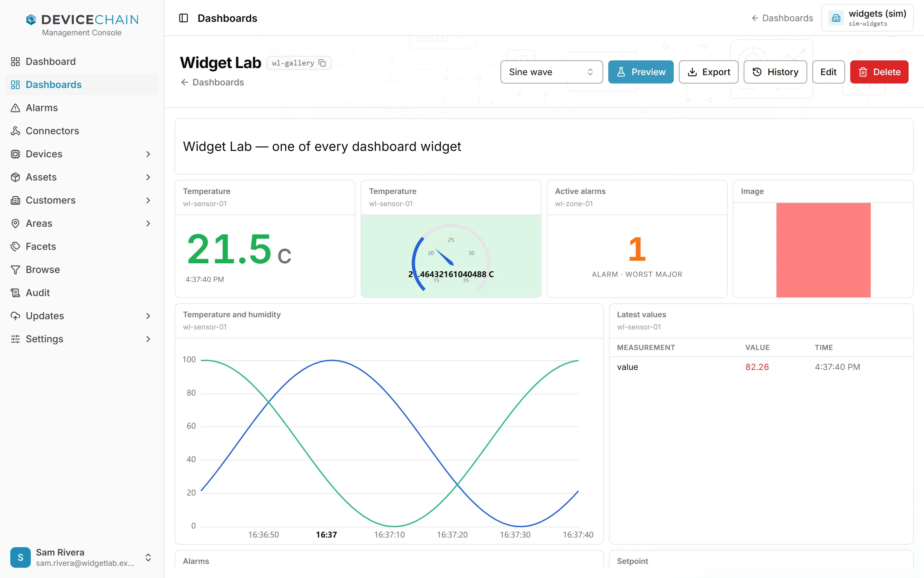Delete the Widget Lab dashboard
Image resolution: width=924 pixels, height=578 pixels.
point(879,72)
